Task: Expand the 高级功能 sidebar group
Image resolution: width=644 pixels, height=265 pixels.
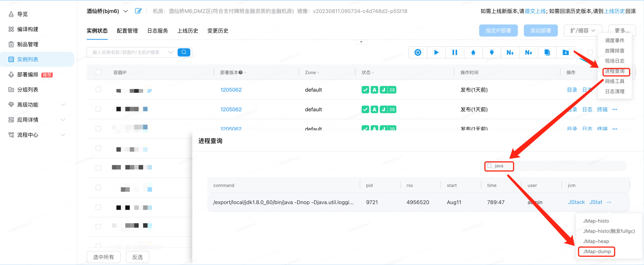Action: click(63, 104)
